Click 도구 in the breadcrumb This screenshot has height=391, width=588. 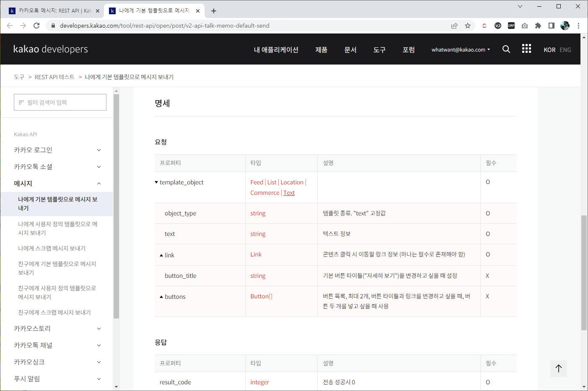19,77
